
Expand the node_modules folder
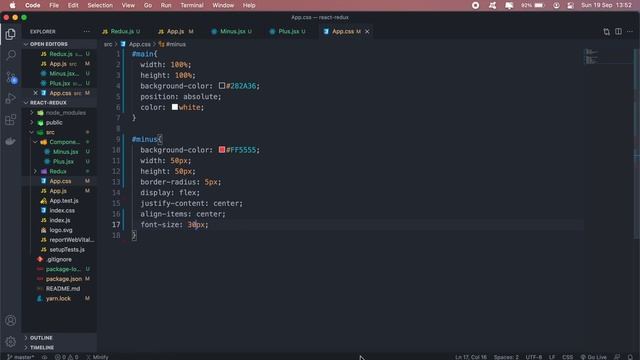pyautogui.click(x=65, y=113)
